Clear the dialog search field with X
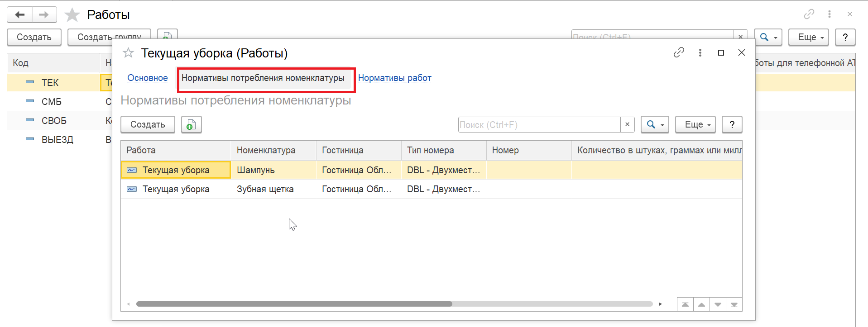Viewport: 868px width, 327px height. [627, 124]
